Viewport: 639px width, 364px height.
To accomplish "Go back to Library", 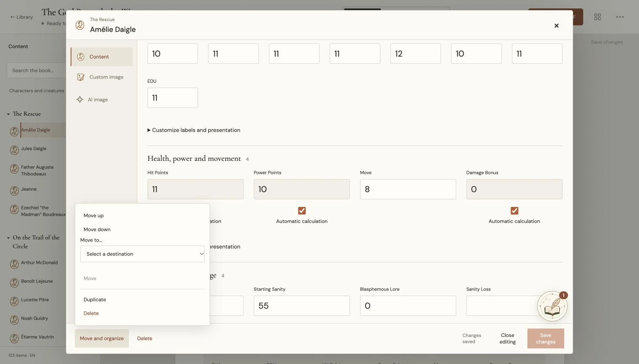I will tap(22, 17).
